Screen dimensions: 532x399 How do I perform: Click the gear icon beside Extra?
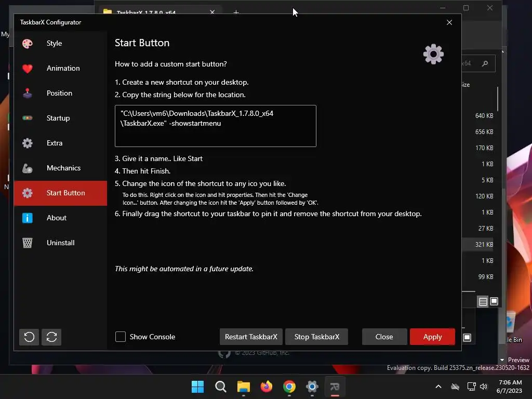(x=28, y=143)
